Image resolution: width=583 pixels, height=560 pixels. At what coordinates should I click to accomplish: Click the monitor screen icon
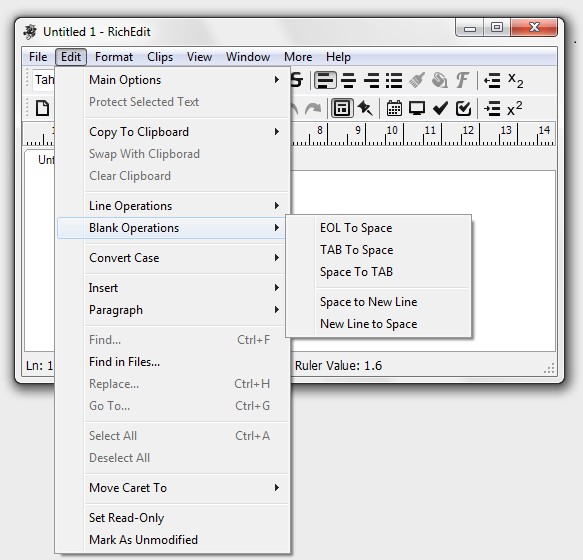pyautogui.click(x=417, y=109)
